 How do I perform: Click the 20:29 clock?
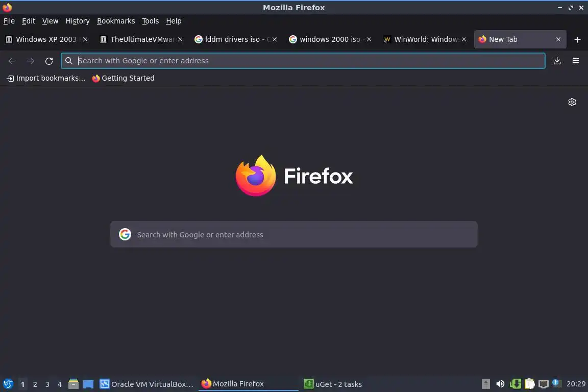[576, 384]
